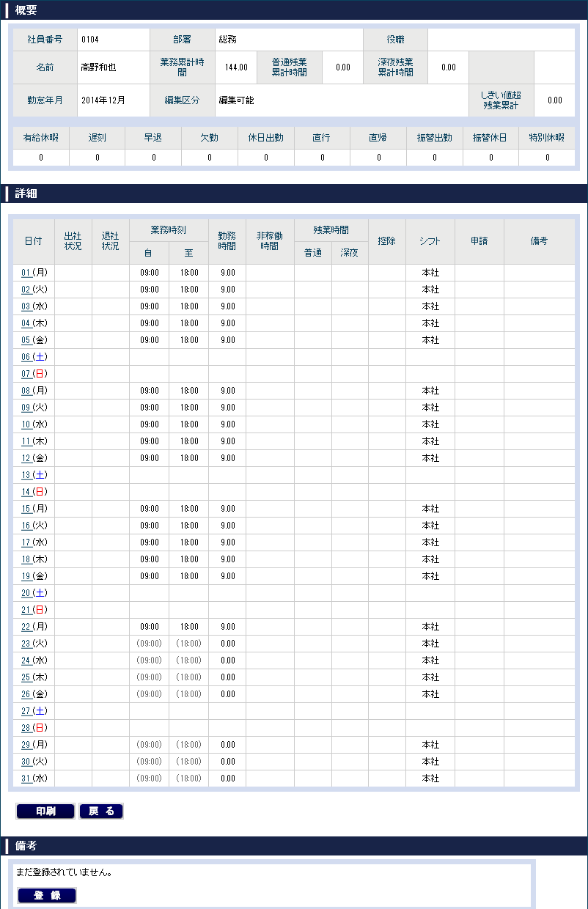Click the 特別休暇 column header
The height and width of the screenshot is (909, 588).
pyautogui.click(x=547, y=138)
